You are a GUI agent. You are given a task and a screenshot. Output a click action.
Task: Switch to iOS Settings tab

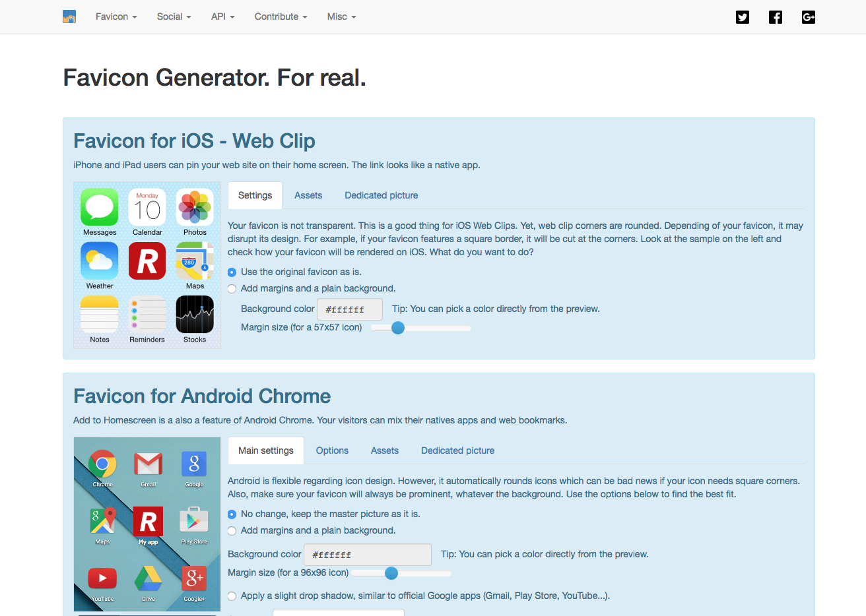point(255,195)
